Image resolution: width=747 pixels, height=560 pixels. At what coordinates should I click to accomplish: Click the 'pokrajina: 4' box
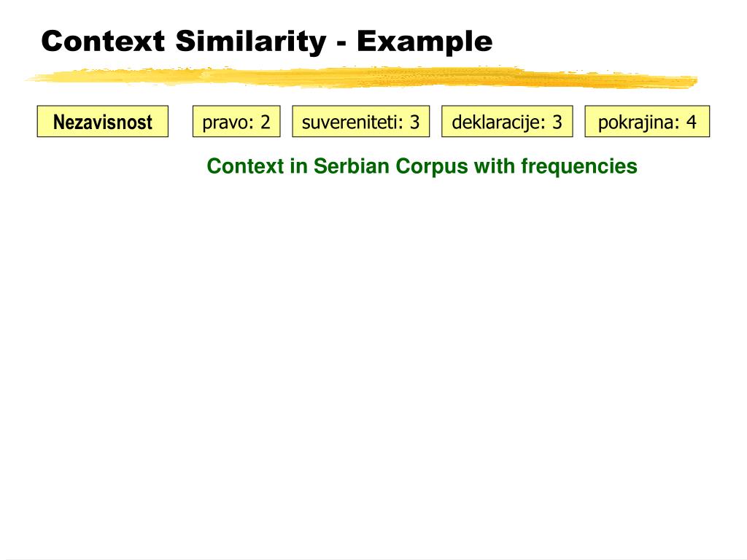(647, 122)
